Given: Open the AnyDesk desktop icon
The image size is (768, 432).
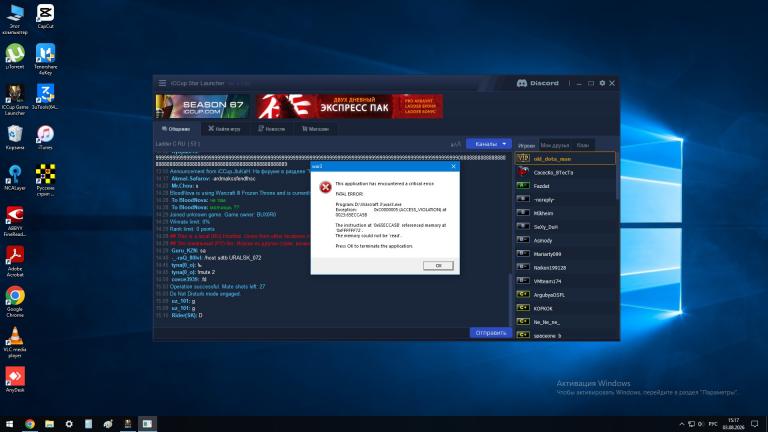Looking at the screenshot, I should coord(15,380).
